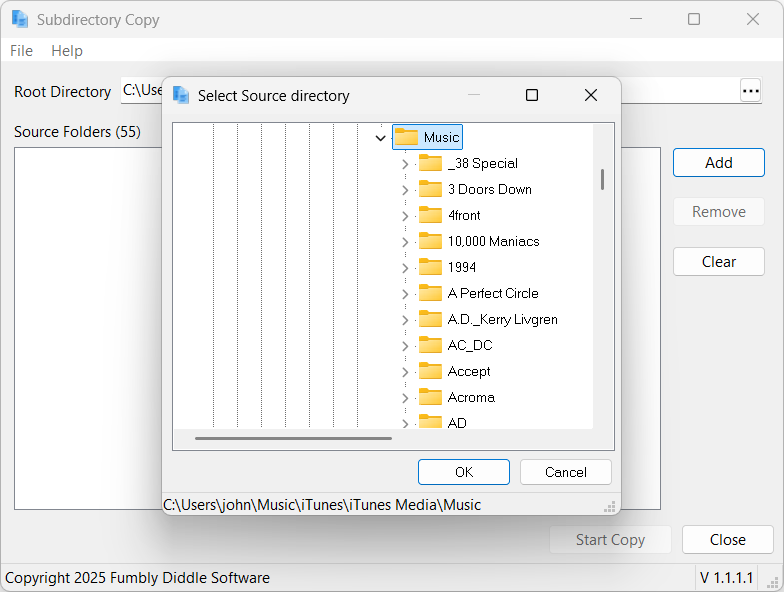The height and width of the screenshot is (592, 784).
Task: Click the 10,000 Maniacs folder icon
Action: point(430,241)
